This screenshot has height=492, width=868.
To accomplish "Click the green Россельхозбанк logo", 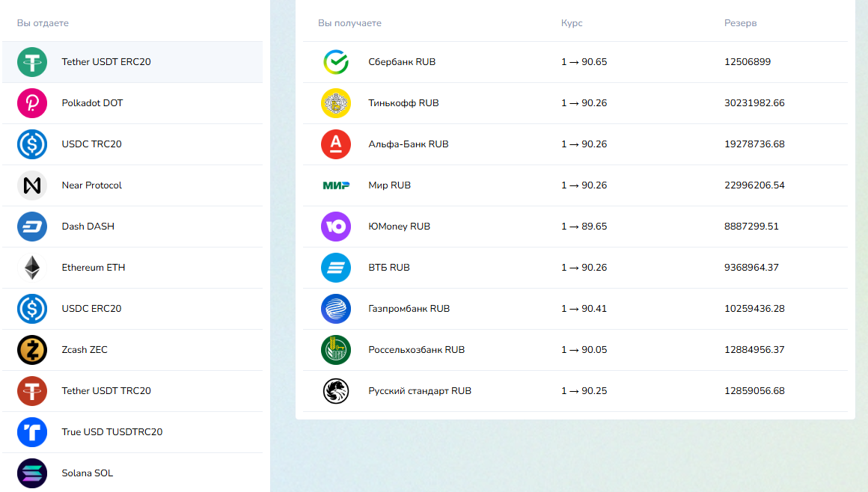I will (336, 350).
